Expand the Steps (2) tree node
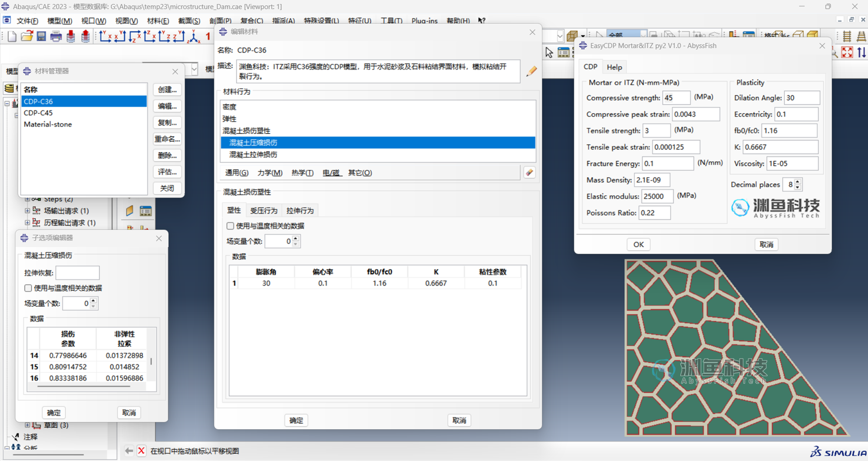 27,199
